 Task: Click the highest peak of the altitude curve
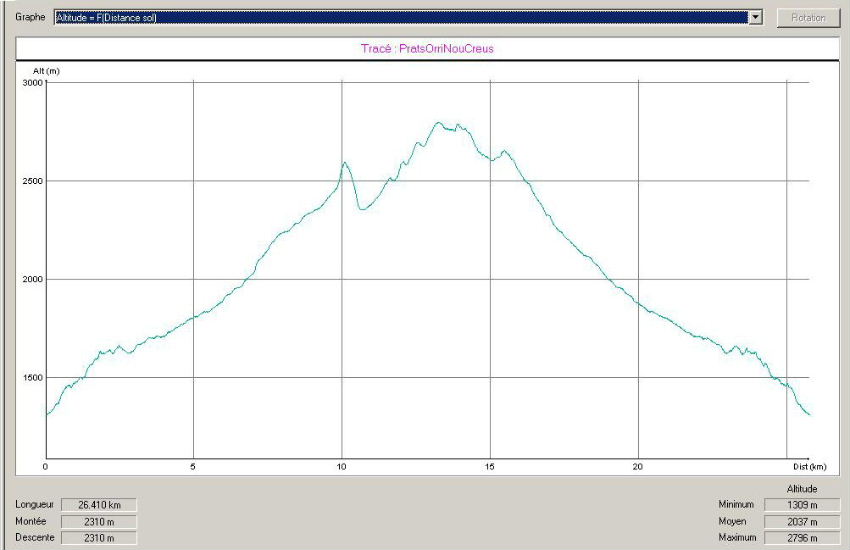tap(438, 123)
